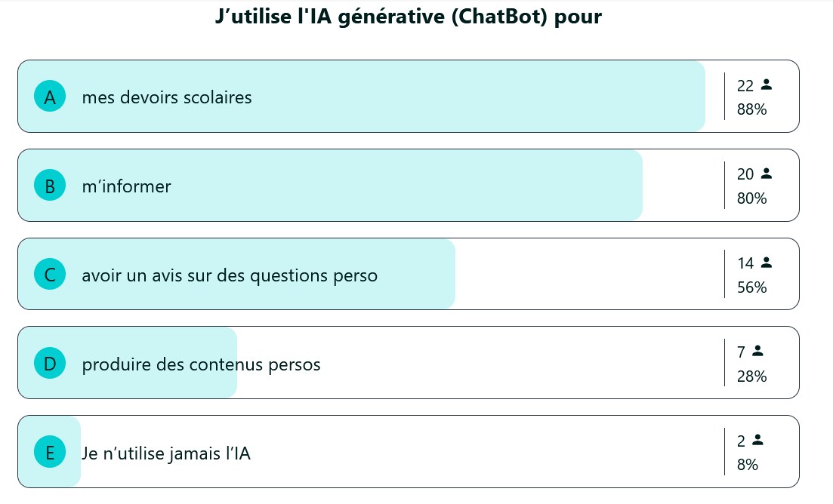Screen dimensions: 833x504
Task: Click the teal letter A circle
Action: [x=50, y=97]
